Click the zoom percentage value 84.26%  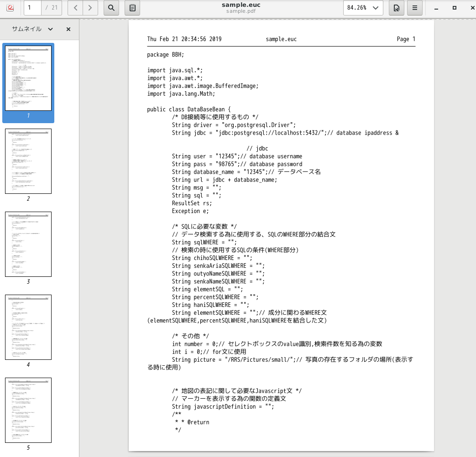click(357, 8)
